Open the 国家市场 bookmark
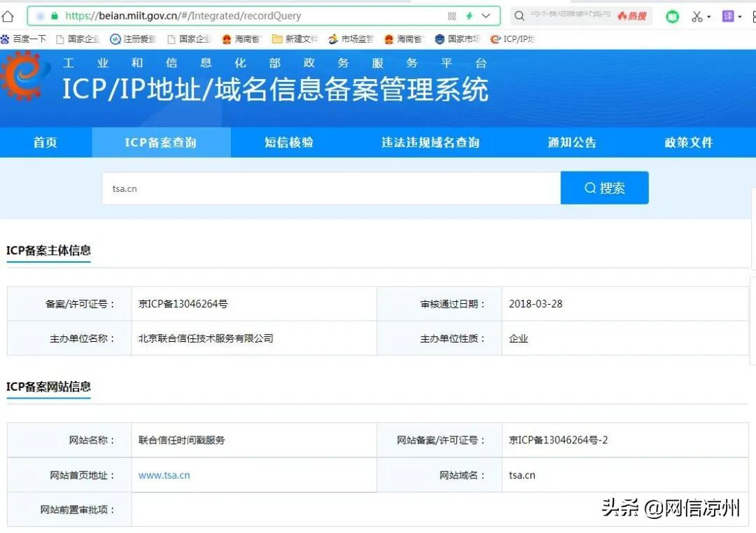 tap(457, 39)
